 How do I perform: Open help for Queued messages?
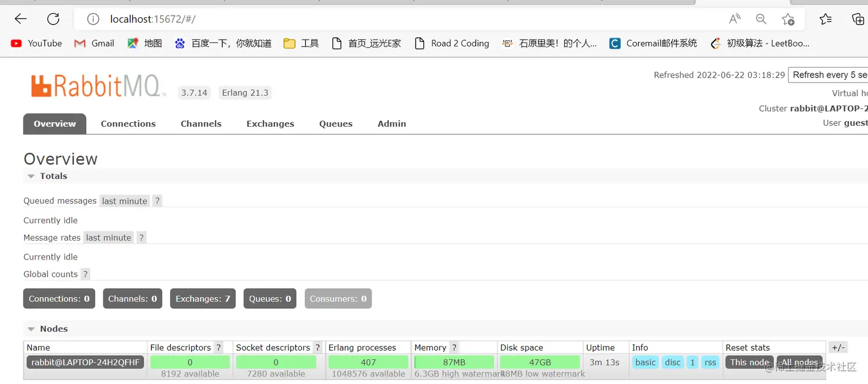(157, 201)
